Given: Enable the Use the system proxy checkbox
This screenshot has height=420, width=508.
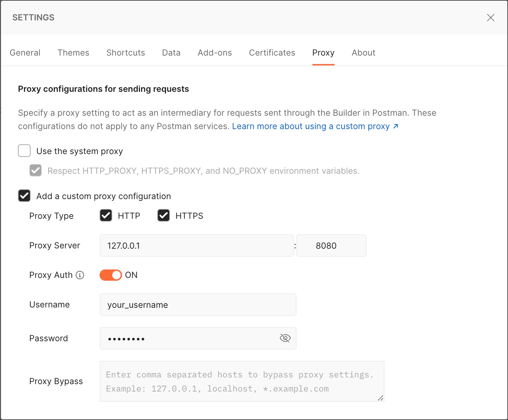Looking at the screenshot, I should [x=24, y=151].
